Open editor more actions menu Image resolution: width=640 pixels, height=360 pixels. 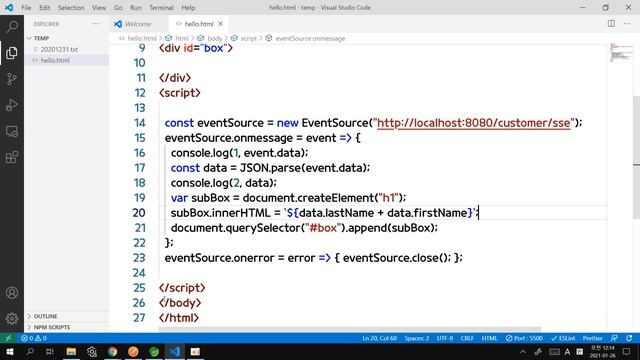tap(627, 24)
